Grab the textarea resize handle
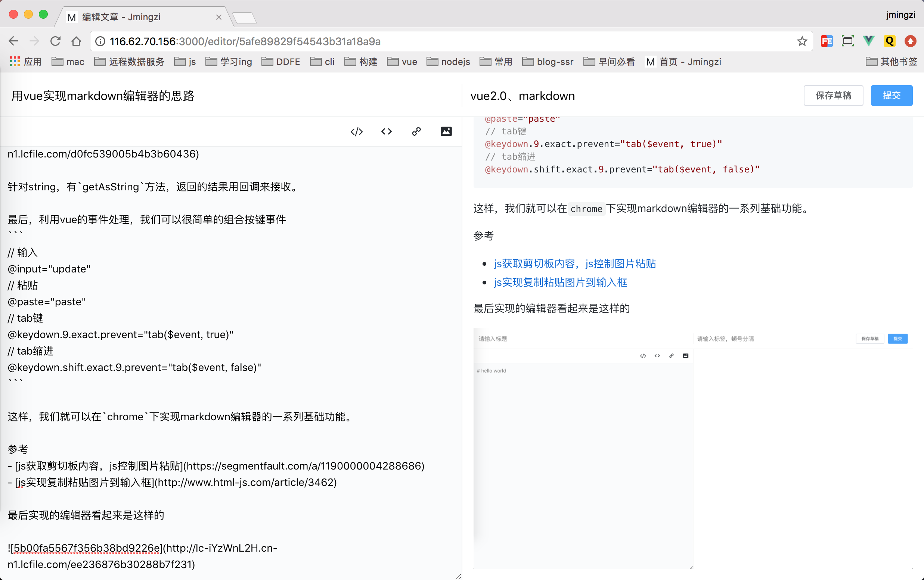Image resolution: width=924 pixels, height=580 pixels. (458, 576)
